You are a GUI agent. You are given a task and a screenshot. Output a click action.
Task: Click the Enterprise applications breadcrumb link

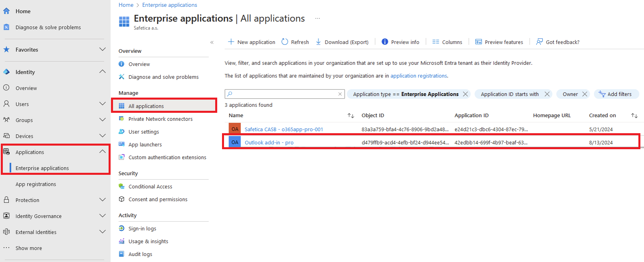(x=170, y=5)
